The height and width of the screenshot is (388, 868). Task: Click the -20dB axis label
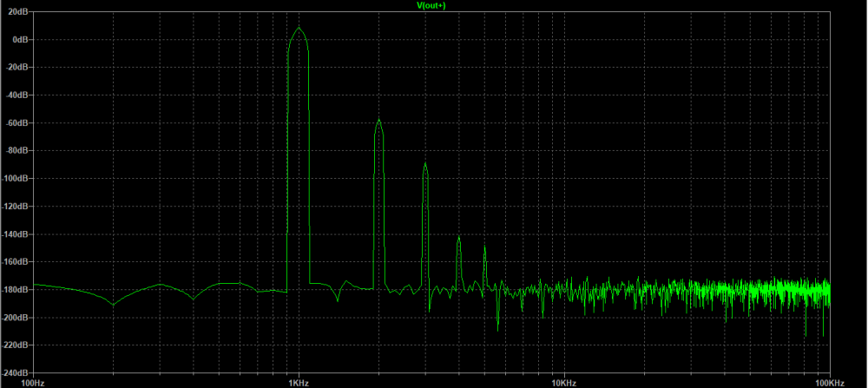tap(17, 67)
